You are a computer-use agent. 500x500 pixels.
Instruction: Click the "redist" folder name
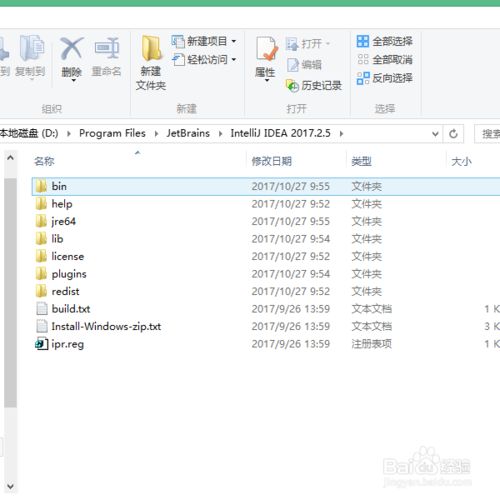tap(65, 291)
